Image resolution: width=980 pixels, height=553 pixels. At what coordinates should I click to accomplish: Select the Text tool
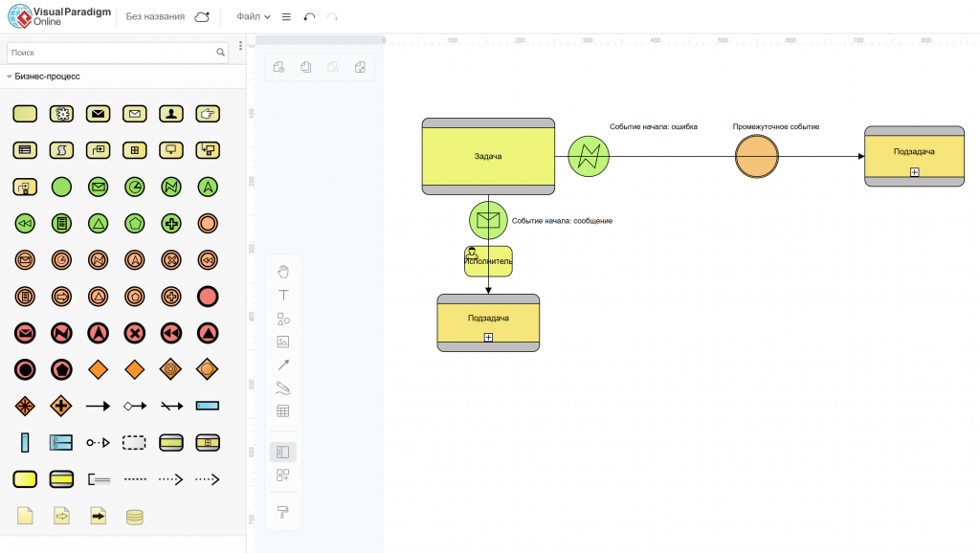click(283, 295)
